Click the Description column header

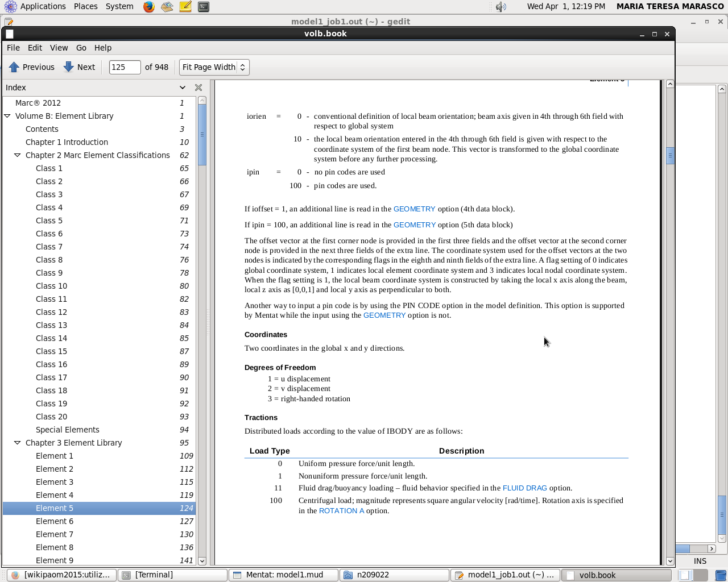[x=461, y=451]
